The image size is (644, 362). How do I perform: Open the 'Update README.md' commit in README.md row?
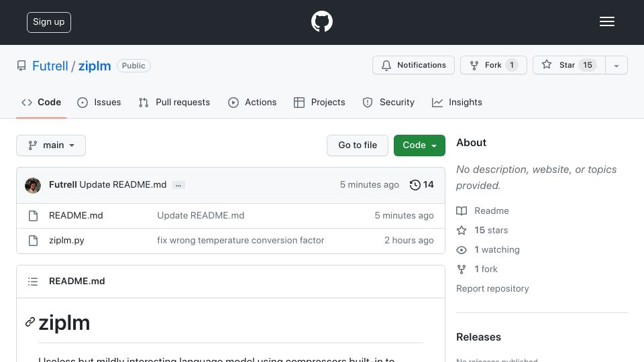click(x=201, y=215)
